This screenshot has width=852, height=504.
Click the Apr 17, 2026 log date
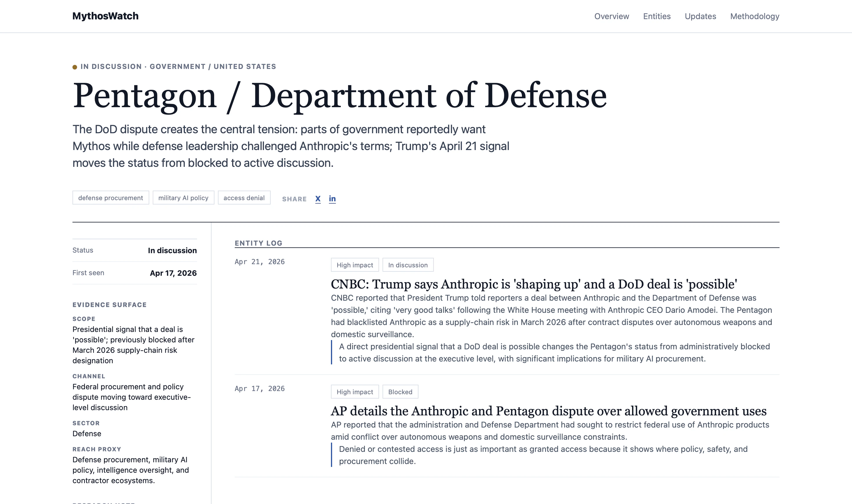coord(260,389)
